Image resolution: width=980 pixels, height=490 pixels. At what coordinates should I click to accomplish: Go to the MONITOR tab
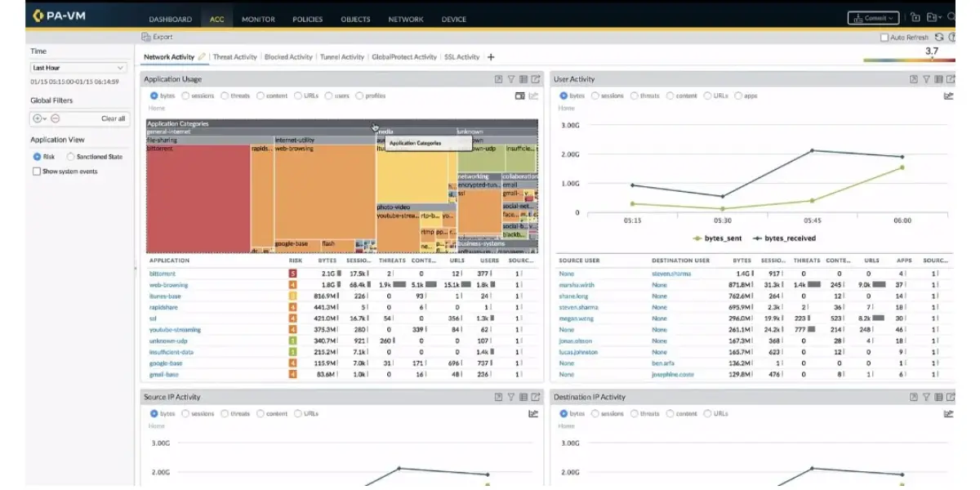coord(258,20)
